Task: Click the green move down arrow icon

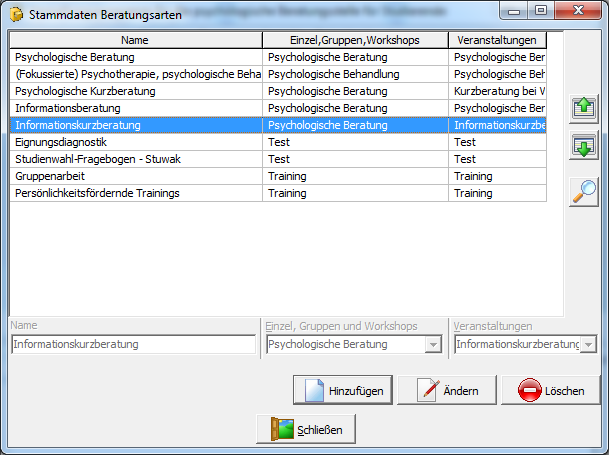Action: [583, 148]
